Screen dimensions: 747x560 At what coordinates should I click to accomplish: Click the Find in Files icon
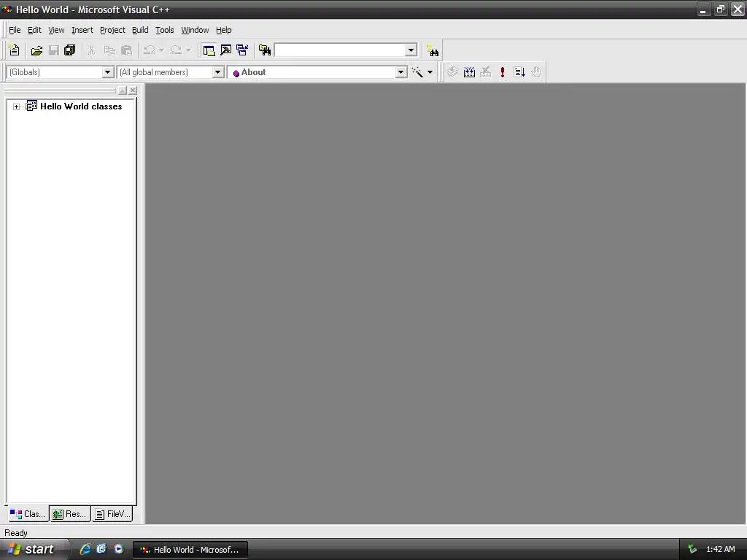coord(265,50)
